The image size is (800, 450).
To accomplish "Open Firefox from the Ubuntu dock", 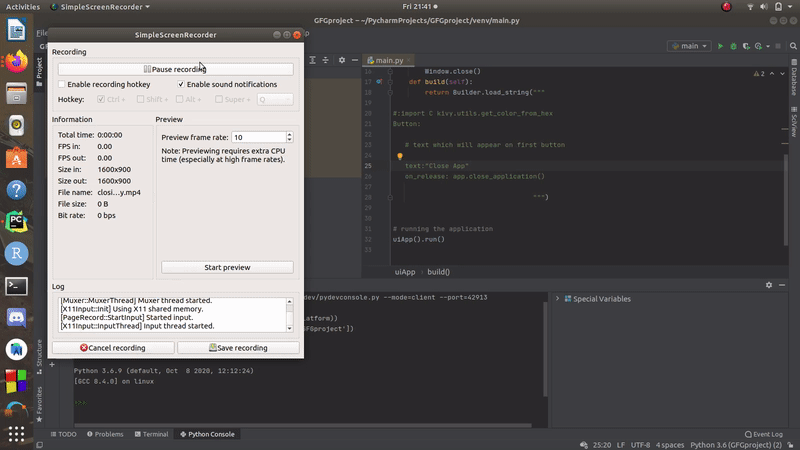I will [x=16, y=61].
